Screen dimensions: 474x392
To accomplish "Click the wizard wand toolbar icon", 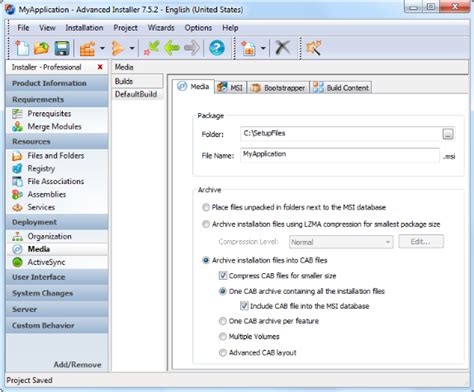I will click(314, 48).
